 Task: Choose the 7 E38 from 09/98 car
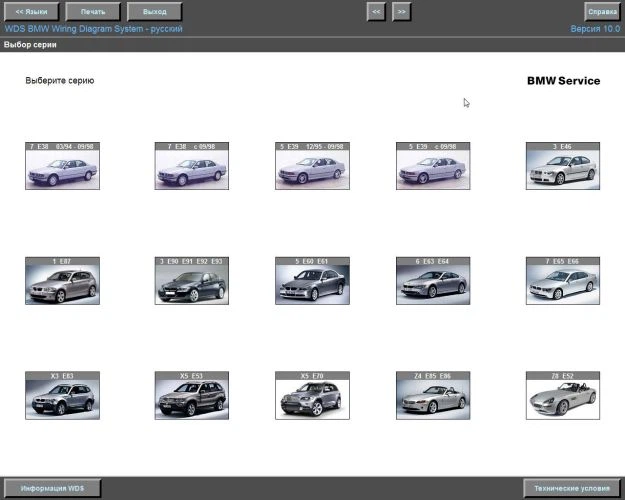coord(192,170)
